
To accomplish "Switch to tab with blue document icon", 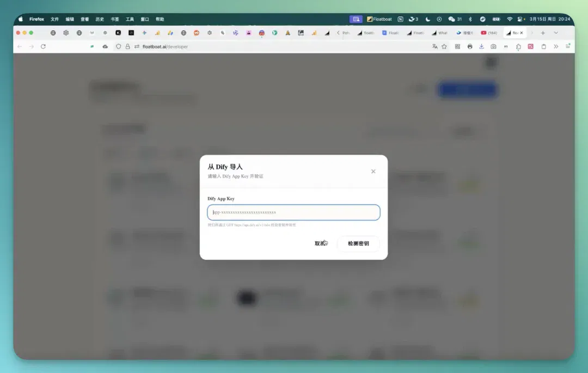I will click(x=390, y=33).
